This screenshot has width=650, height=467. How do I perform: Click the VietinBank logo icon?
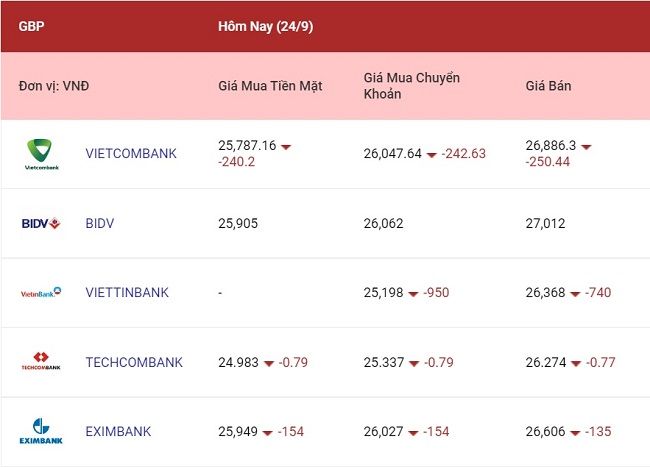tap(41, 293)
